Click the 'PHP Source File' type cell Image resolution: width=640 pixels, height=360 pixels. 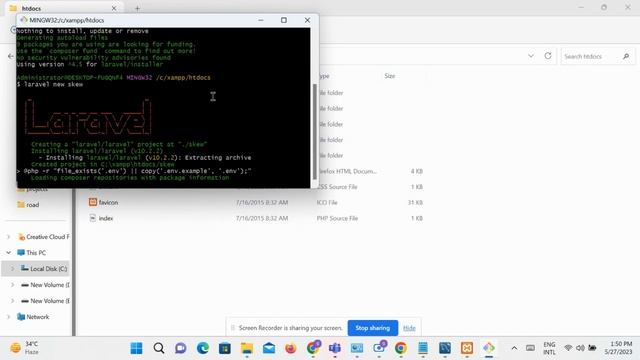point(337,218)
